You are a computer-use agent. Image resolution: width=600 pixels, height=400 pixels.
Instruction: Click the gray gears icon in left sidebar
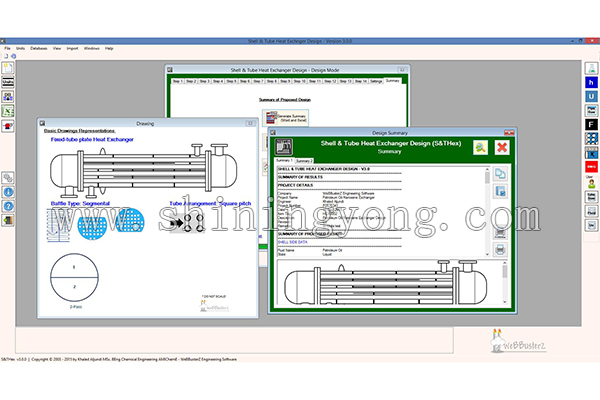[8, 178]
